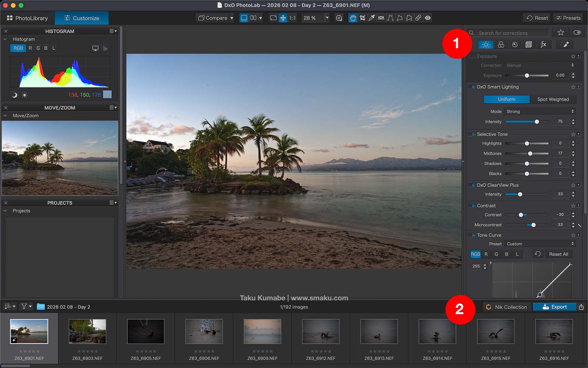Disable the DxO Smart Lighting correction
Image resolution: width=588 pixels, height=368 pixels.
473,87
